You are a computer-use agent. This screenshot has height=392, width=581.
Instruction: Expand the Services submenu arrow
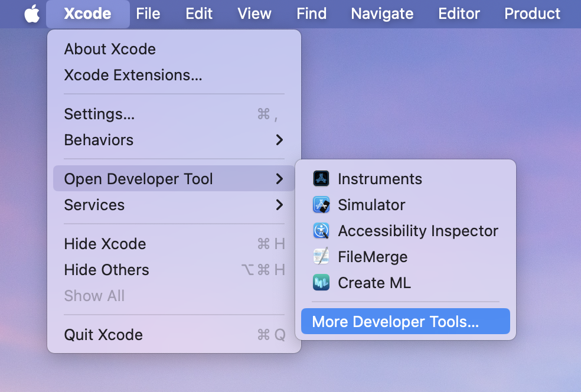(x=279, y=205)
